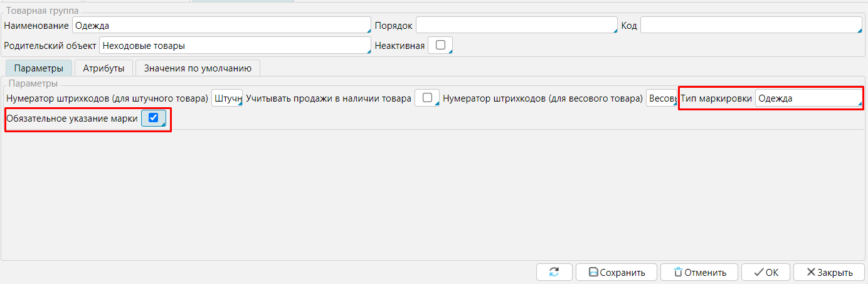Click the trash icon on Отменить

click(x=677, y=272)
